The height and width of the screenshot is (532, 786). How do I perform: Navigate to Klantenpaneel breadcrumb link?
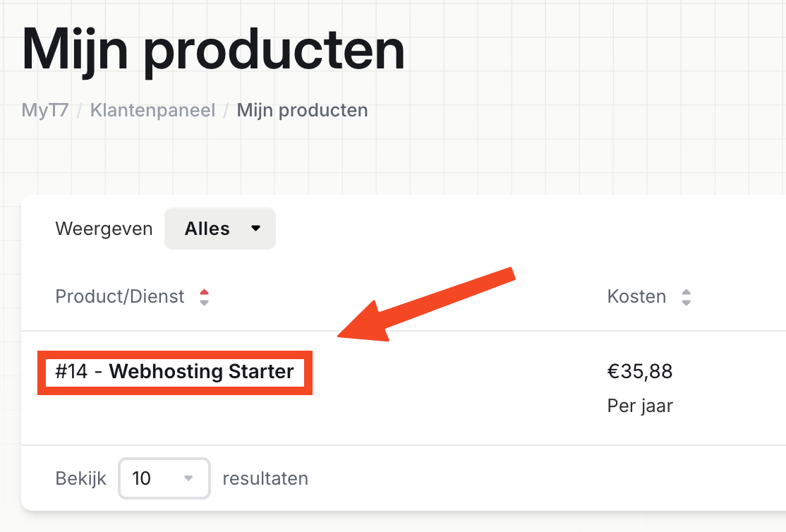(x=152, y=111)
